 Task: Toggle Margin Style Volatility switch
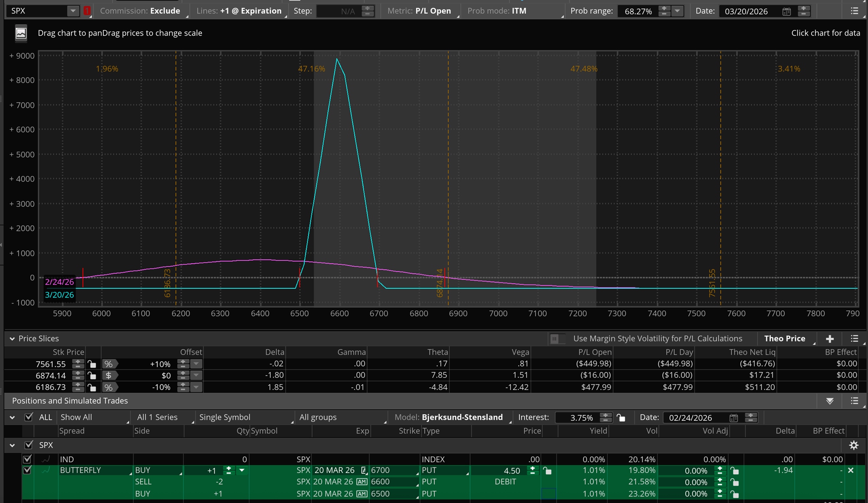pos(557,339)
